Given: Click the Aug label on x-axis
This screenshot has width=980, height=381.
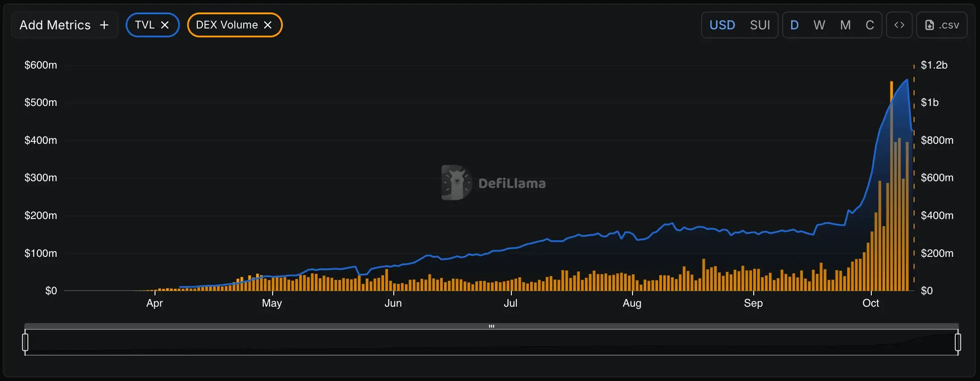Looking at the screenshot, I should click(632, 303).
